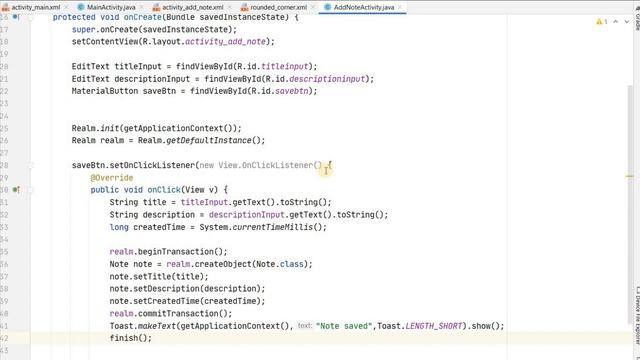Click on 'activity_add_note' in setContentView
Viewport: 640px width, 360px height.
(226, 42)
